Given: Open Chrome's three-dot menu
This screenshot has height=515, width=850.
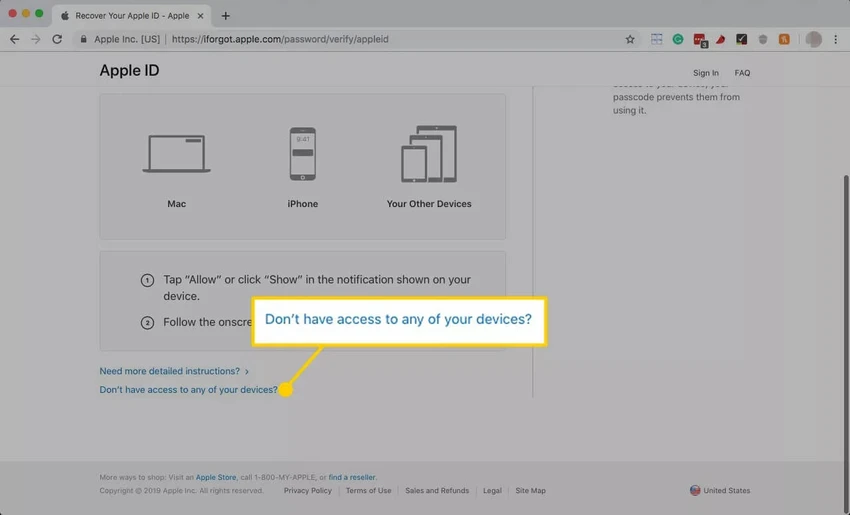Looking at the screenshot, I should coord(835,39).
